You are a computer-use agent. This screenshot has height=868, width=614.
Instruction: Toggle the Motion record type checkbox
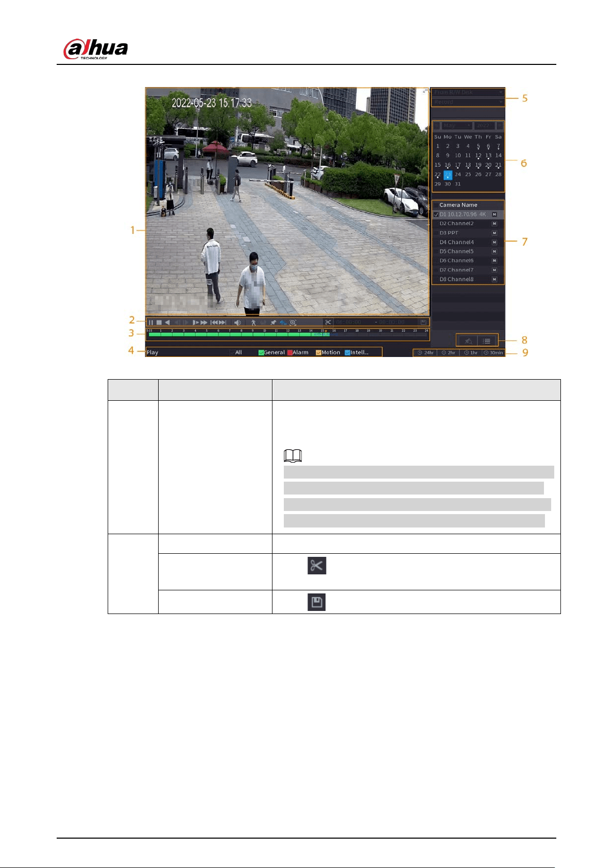tap(319, 352)
